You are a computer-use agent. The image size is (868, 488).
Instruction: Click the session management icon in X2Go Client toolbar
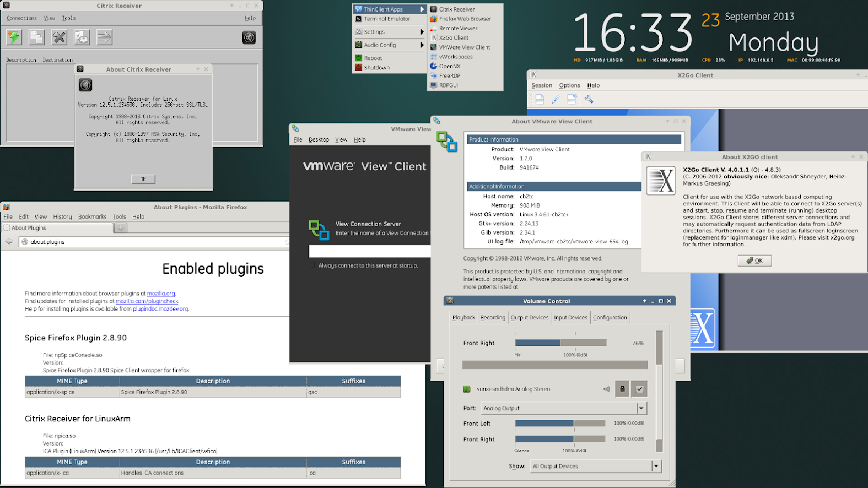pos(572,99)
